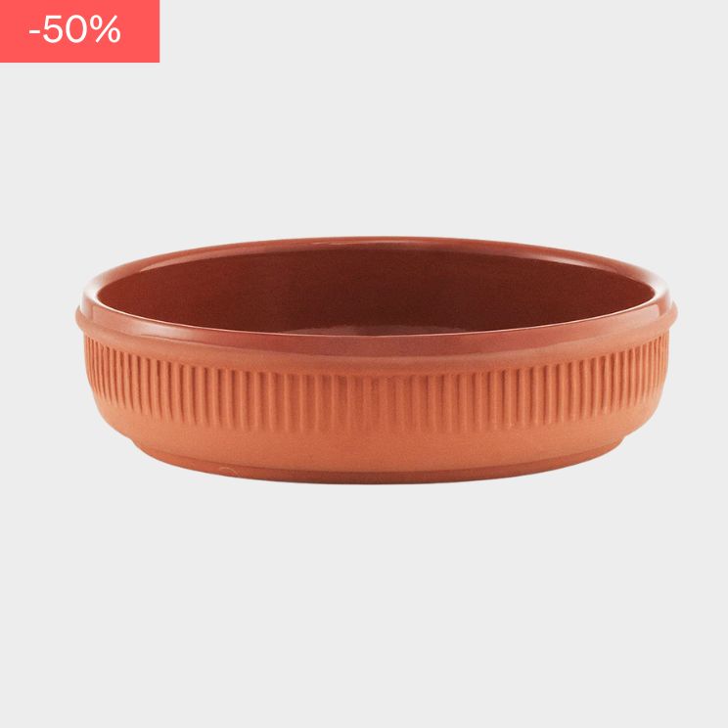
Task: Click the glossy front rim of the bowl
Action: (376, 341)
